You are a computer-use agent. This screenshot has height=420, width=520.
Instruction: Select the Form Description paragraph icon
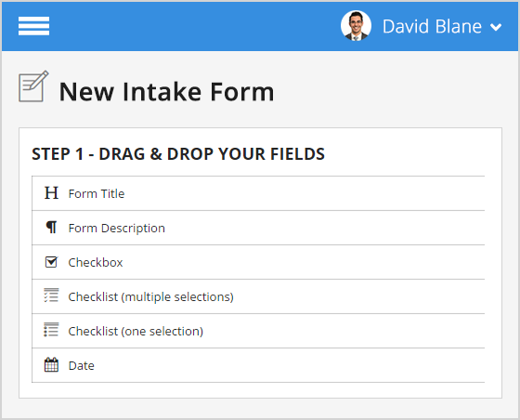coord(51,228)
